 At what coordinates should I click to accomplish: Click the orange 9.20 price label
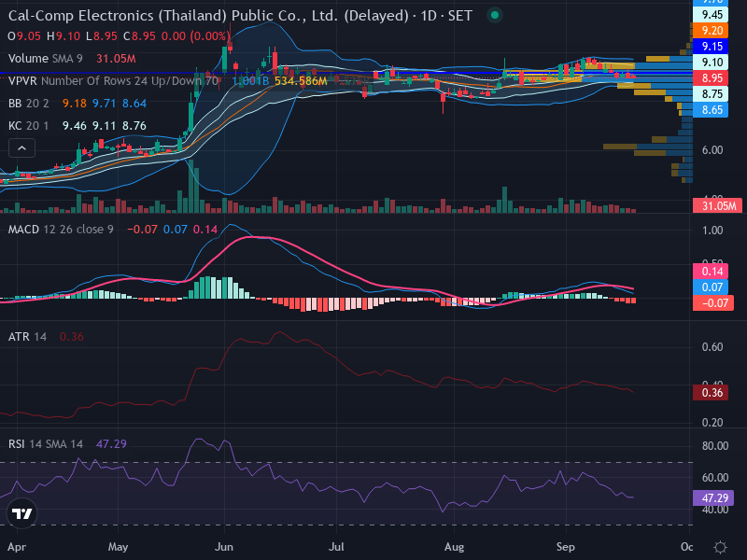point(711,31)
